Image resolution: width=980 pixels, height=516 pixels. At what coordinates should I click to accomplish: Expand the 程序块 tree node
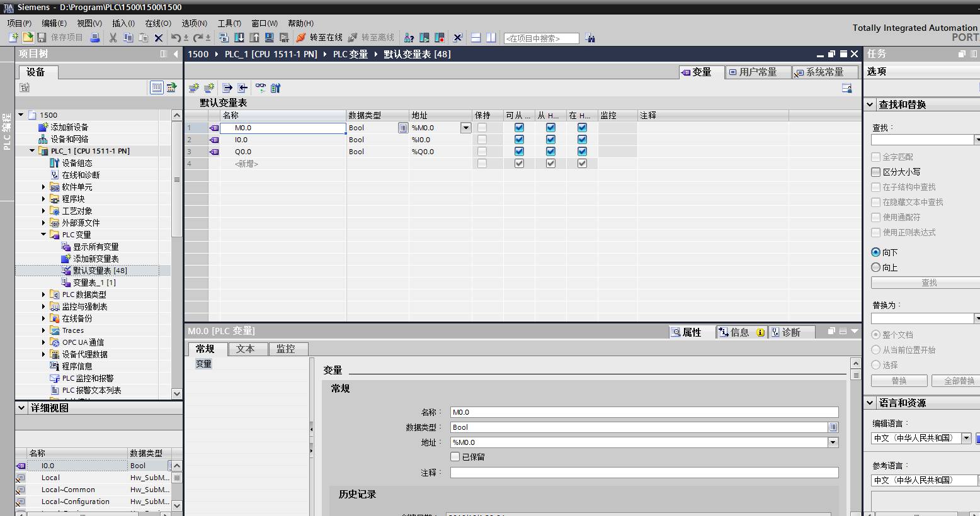tap(43, 199)
